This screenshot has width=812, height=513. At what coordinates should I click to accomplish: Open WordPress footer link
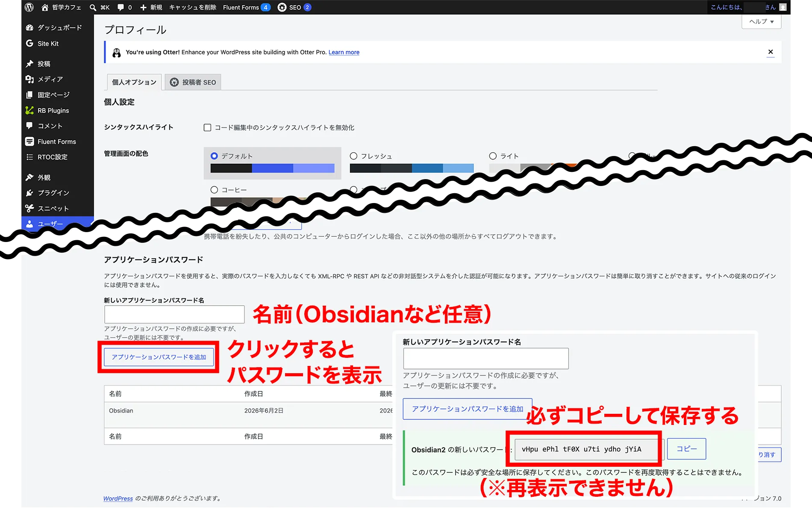[118, 498]
